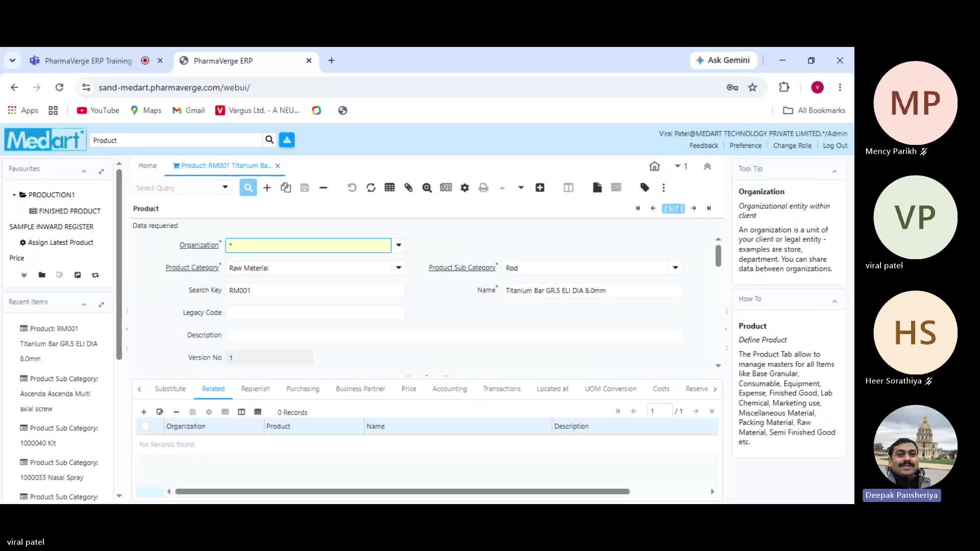This screenshot has width=980, height=551.
Task: Toggle the column layout icon in Related tab
Action: pos(241,412)
